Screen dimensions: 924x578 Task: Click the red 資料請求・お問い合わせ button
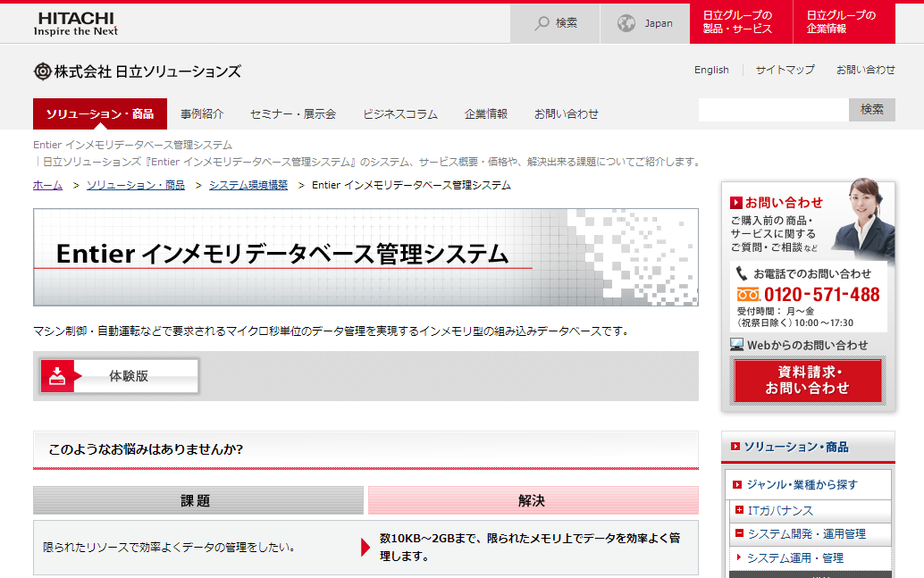coord(808,380)
